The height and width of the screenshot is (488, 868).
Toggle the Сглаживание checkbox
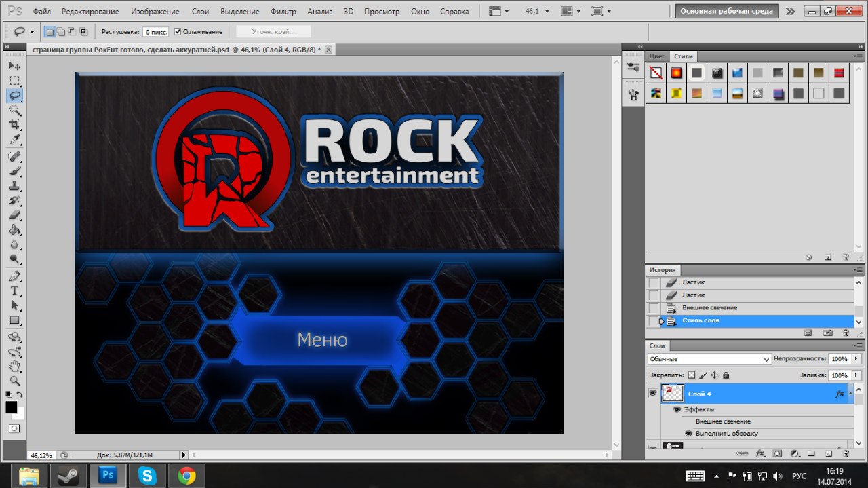click(178, 32)
